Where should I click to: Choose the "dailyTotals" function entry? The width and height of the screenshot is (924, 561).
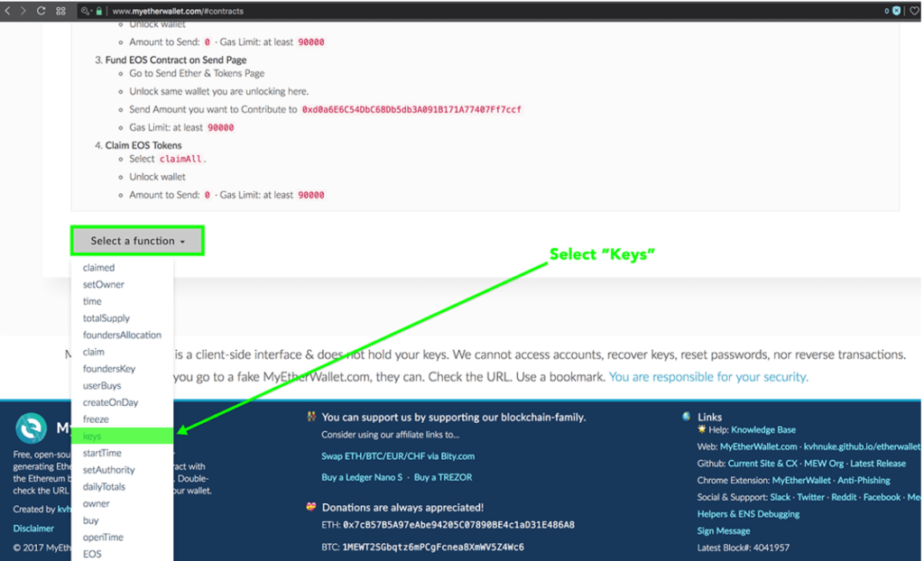104,487
